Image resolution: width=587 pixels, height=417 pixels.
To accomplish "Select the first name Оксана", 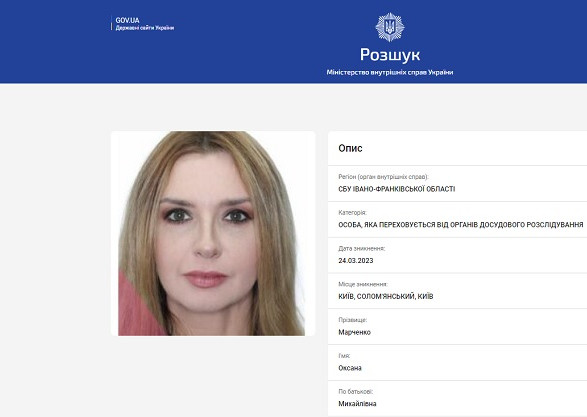I will pyautogui.click(x=350, y=368).
